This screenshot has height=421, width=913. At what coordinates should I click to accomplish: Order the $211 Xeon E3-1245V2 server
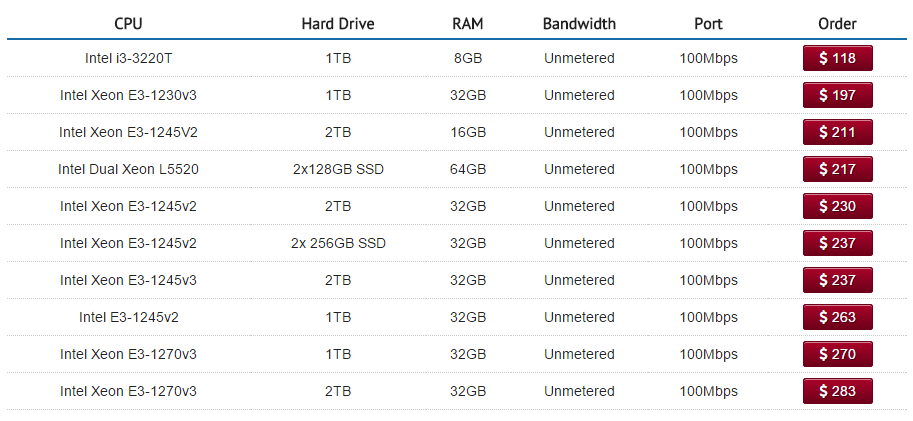(x=837, y=132)
